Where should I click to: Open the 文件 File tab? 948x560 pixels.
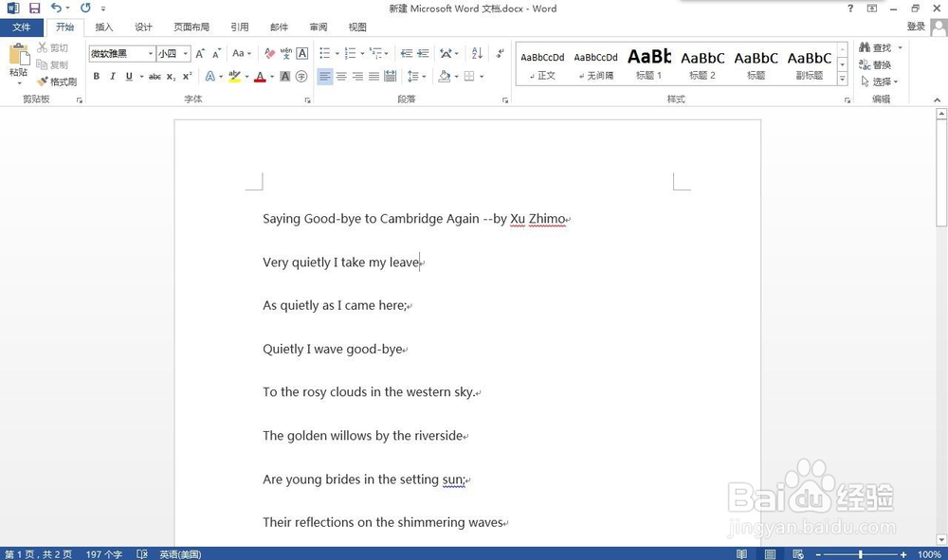coord(21,27)
